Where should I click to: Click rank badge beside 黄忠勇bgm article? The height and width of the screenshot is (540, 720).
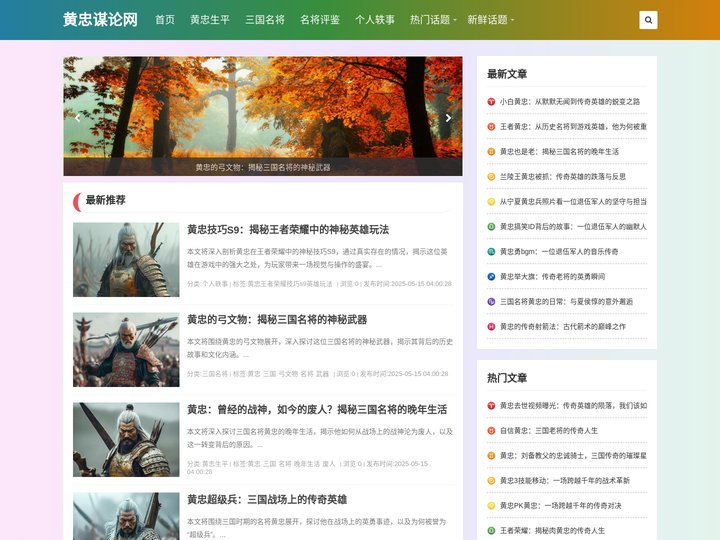[x=491, y=252]
